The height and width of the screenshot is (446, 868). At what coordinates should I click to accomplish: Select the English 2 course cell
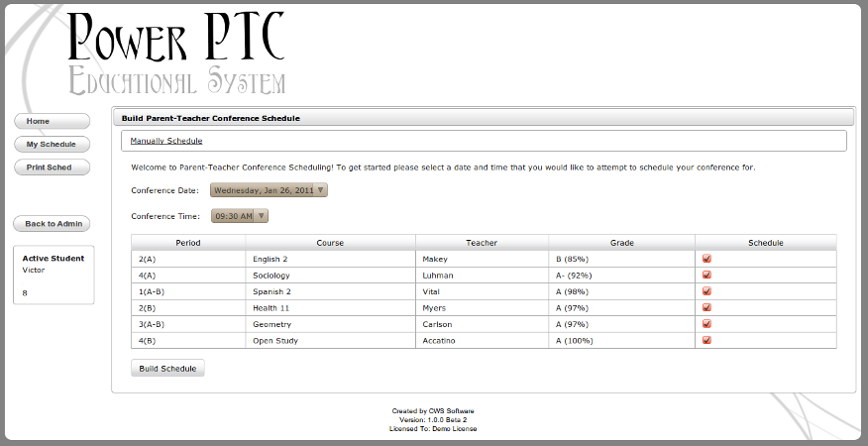[331, 259]
